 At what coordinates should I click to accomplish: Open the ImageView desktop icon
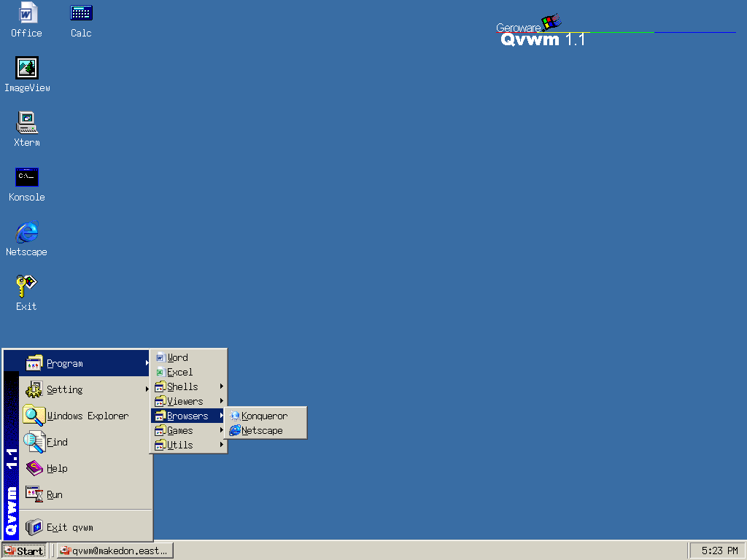tap(27, 75)
